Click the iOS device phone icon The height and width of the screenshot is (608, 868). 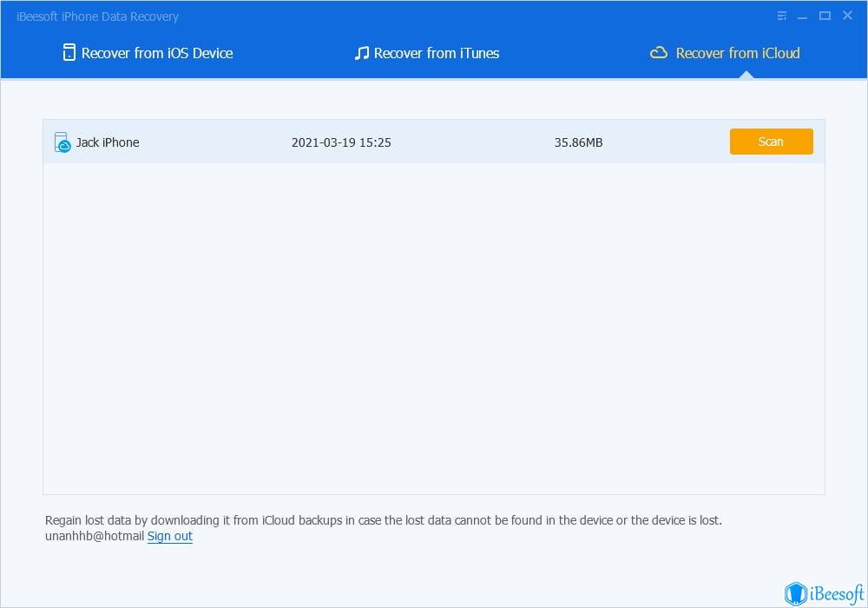[x=69, y=53]
